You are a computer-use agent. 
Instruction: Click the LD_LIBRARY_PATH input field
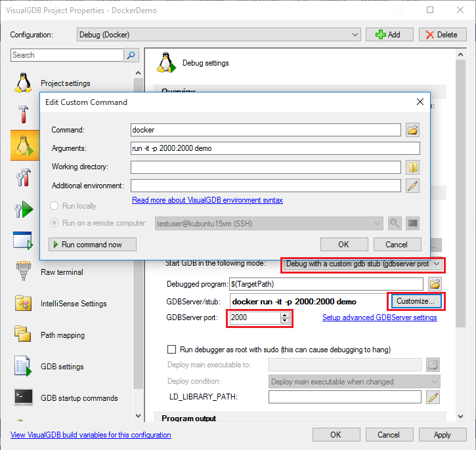pyautogui.click(x=345, y=397)
